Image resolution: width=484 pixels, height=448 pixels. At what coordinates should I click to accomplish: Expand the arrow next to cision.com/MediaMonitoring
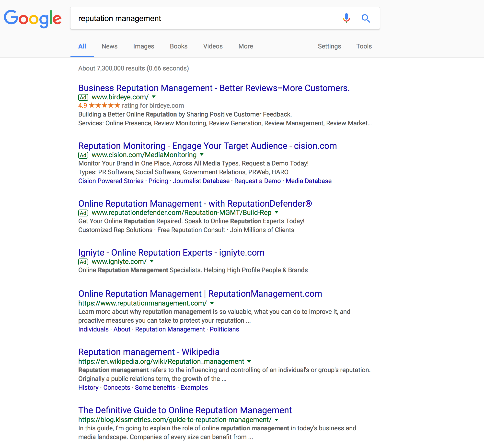[x=202, y=154]
